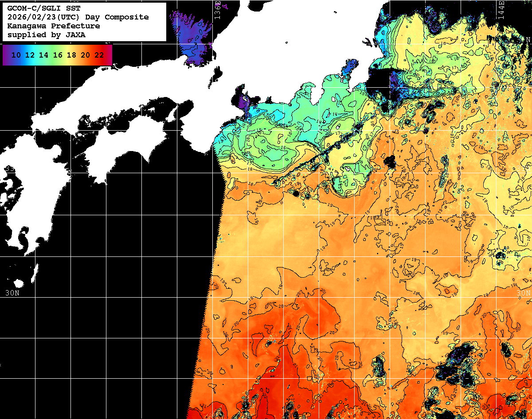Click the 22 value on the color legend
The width and height of the screenshot is (532, 419).
(99, 55)
